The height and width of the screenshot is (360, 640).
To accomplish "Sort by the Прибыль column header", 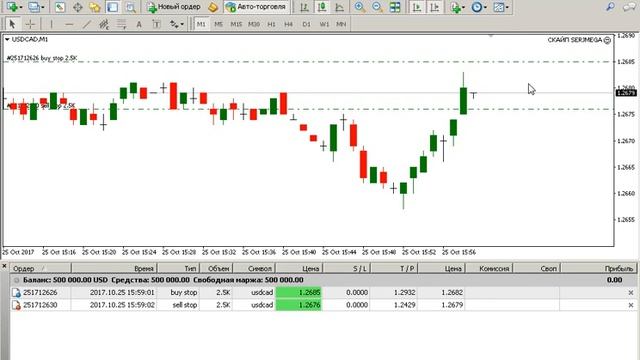I will pyautogui.click(x=599, y=268).
